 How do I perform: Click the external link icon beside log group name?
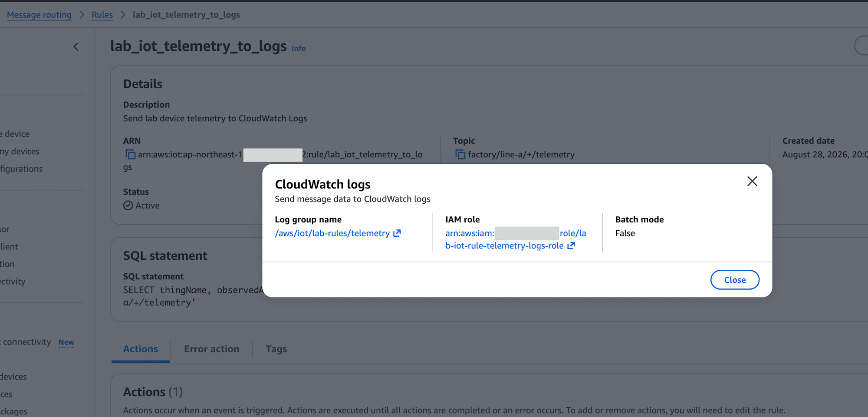tap(397, 233)
